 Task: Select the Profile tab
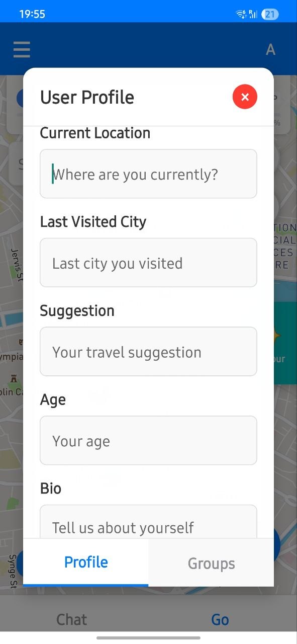pos(85,563)
